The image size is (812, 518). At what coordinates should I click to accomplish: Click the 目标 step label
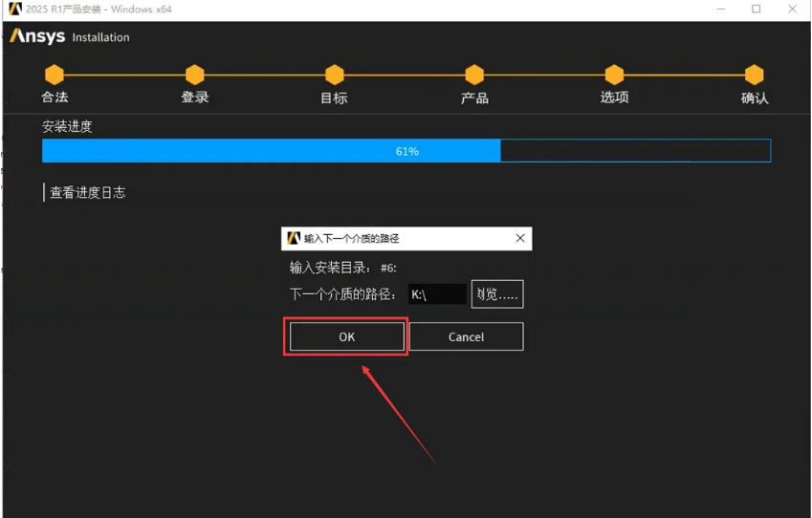click(334, 97)
